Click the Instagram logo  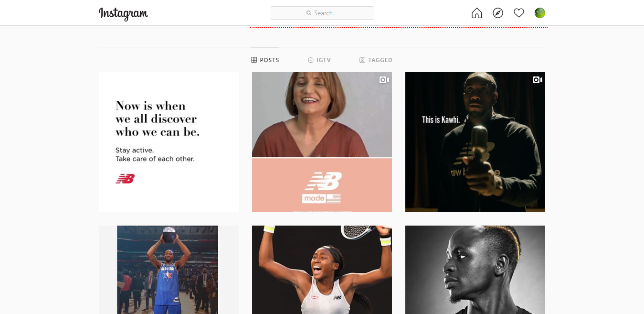coord(123,13)
